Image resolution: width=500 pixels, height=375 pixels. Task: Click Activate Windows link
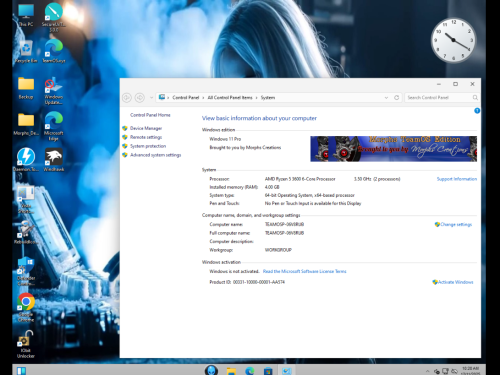455,282
